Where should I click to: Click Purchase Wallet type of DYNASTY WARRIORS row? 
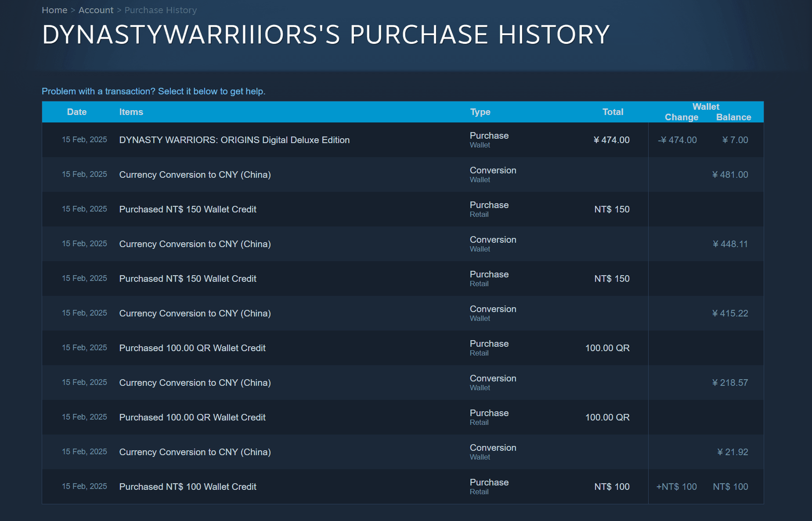click(x=489, y=140)
